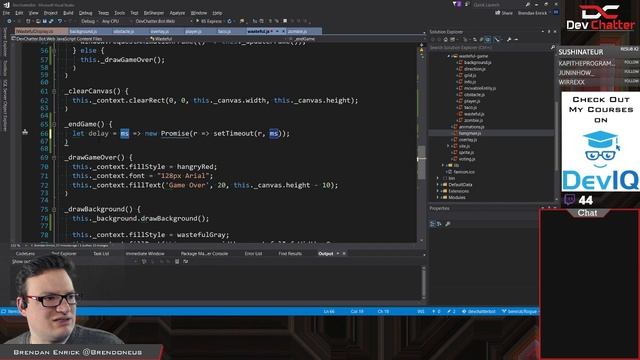Switch to the Immediate Window tab
This screenshot has width=640, height=360.
tap(145, 254)
